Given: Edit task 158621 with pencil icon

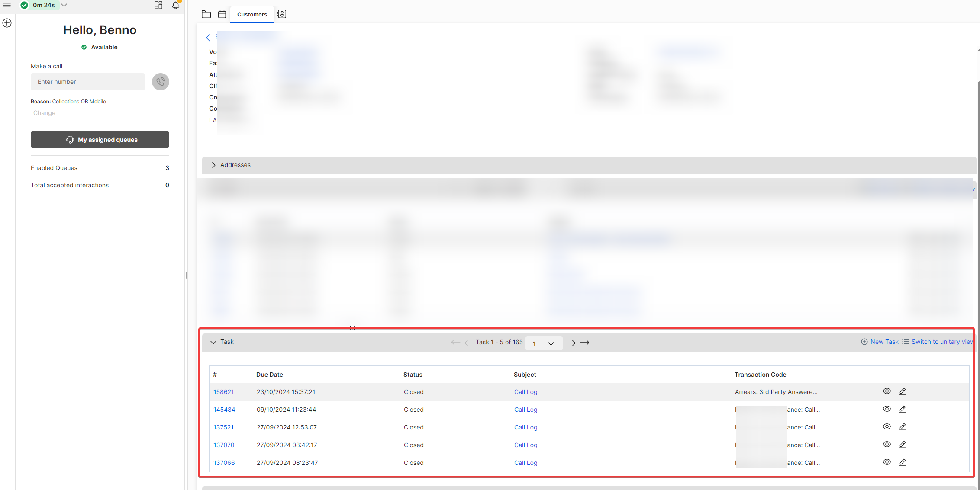Looking at the screenshot, I should [x=903, y=391].
